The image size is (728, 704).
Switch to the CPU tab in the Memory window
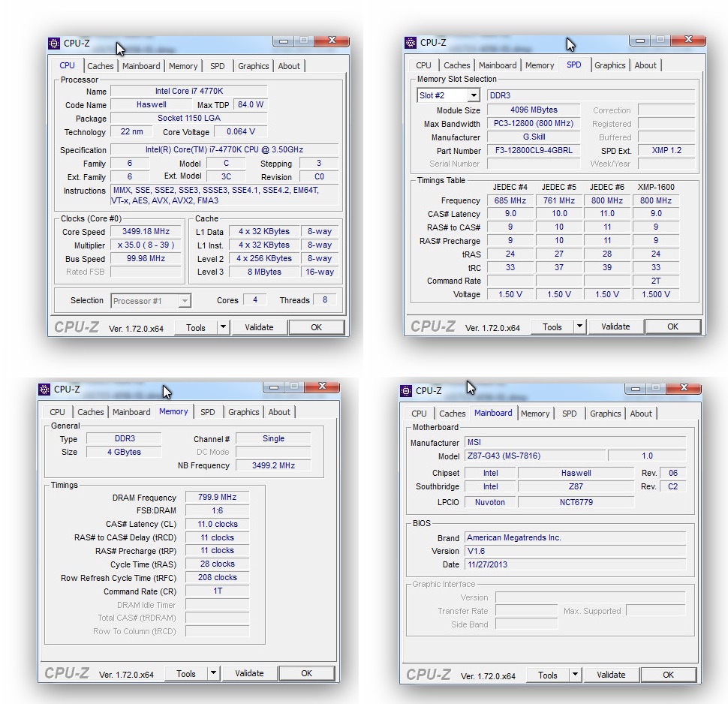click(x=57, y=412)
